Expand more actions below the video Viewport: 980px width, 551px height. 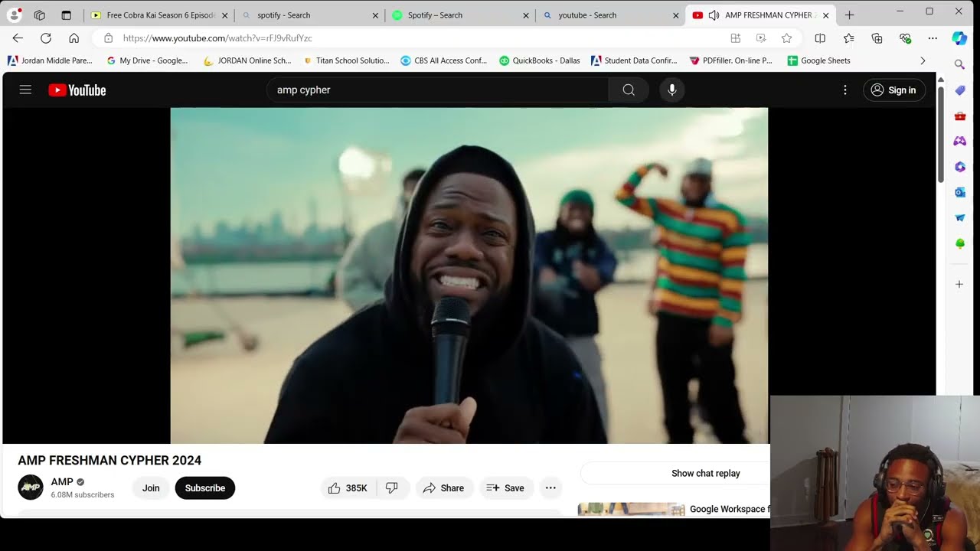[x=550, y=487]
